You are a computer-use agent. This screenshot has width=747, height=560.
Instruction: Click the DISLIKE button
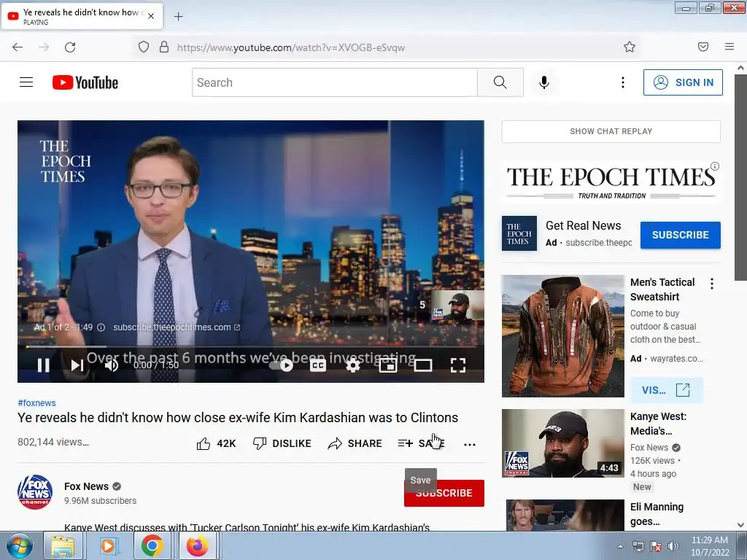tap(282, 443)
